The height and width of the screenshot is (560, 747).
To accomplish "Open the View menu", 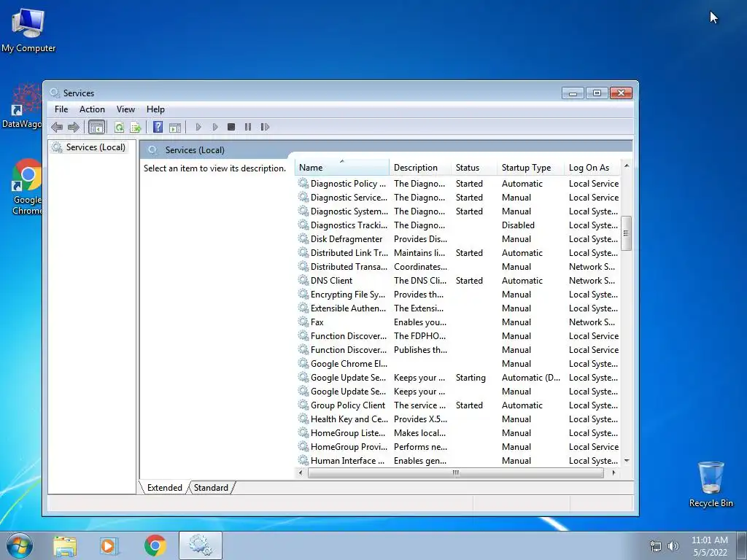I will pyautogui.click(x=125, y=109).
